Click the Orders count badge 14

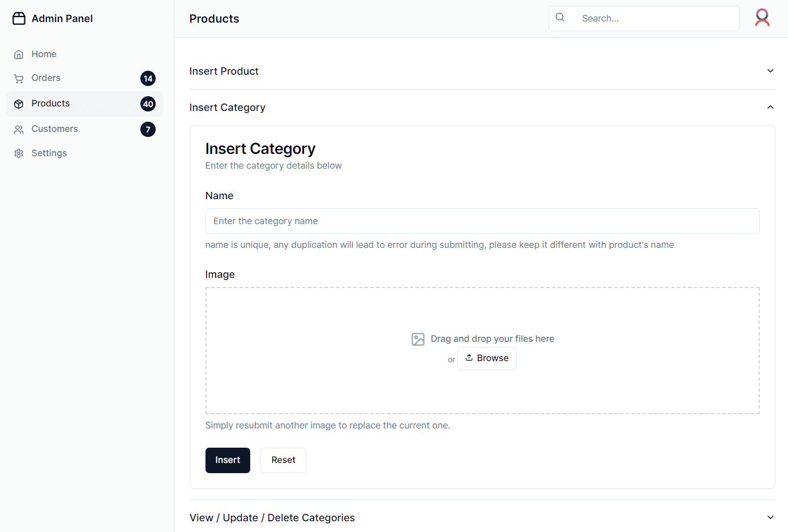[148, 79]
